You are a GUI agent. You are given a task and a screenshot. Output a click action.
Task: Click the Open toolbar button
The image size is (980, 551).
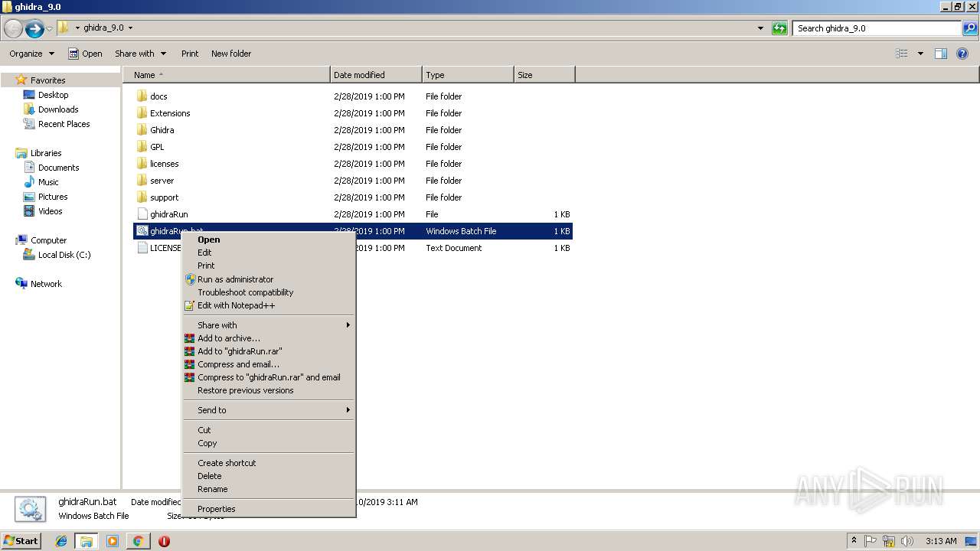[85, 54]
